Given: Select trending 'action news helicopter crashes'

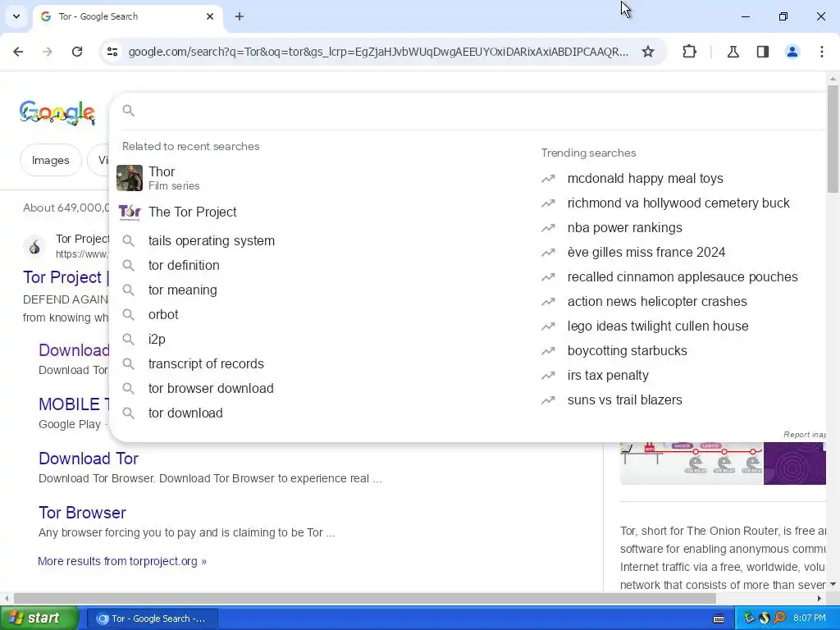Looking at the screenshot, I should pos(657,302).
